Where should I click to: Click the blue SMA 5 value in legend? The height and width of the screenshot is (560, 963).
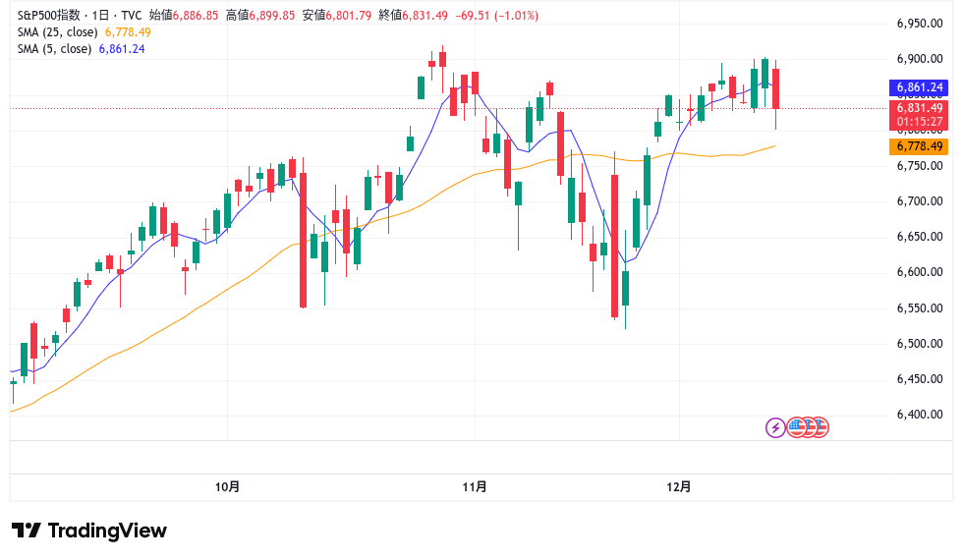121,48
